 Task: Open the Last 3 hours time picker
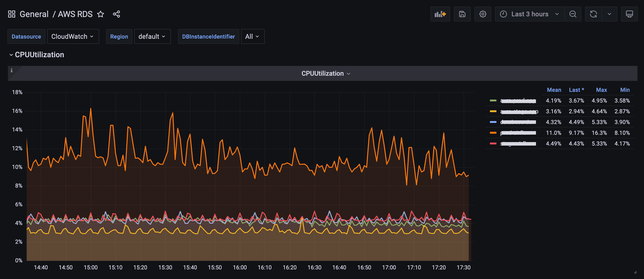pos(529,14)
